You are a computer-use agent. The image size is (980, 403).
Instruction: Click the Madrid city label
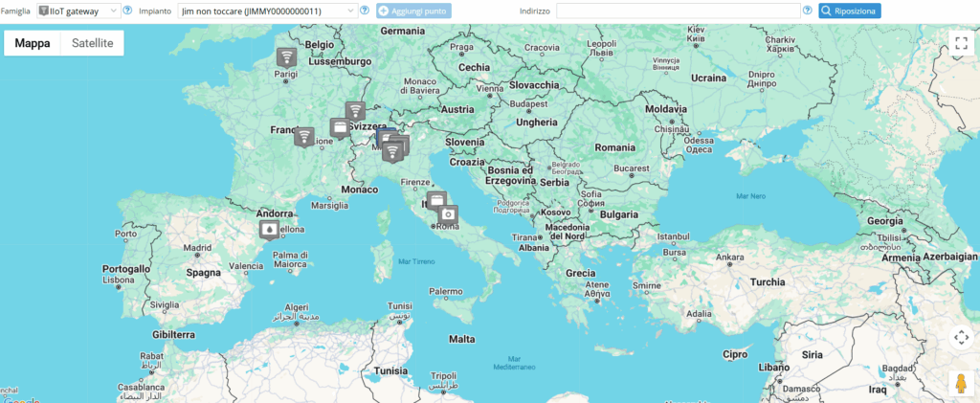pyautogui.click(x=197, y=247)
